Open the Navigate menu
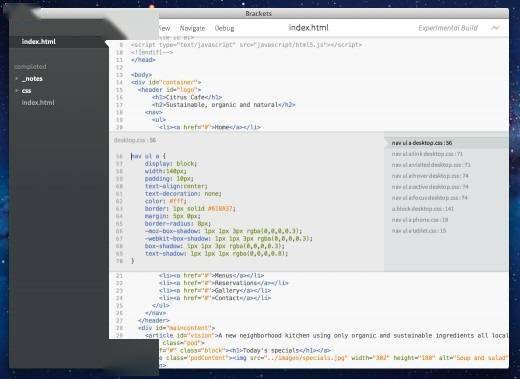 pyautogui.click(x=192, y=28)
